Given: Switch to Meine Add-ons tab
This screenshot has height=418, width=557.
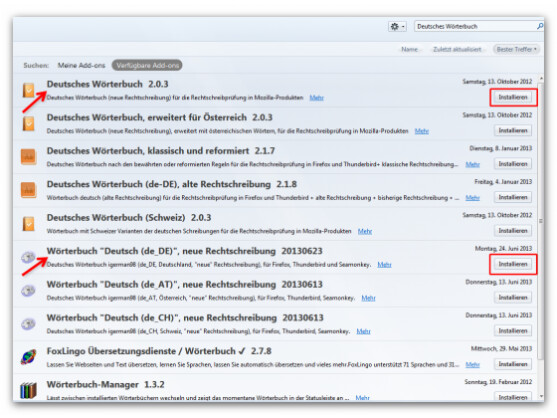Looking at the screenshot, I should coord(81,65).
